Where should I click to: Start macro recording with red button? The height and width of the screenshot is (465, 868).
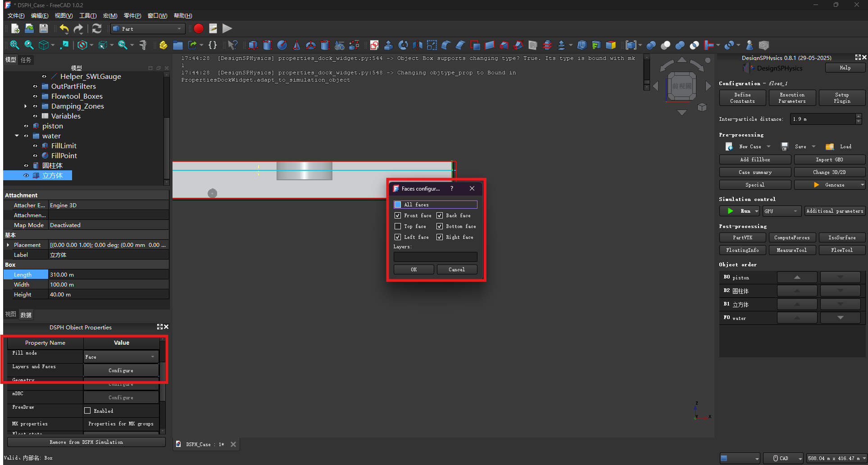[199, 29]
